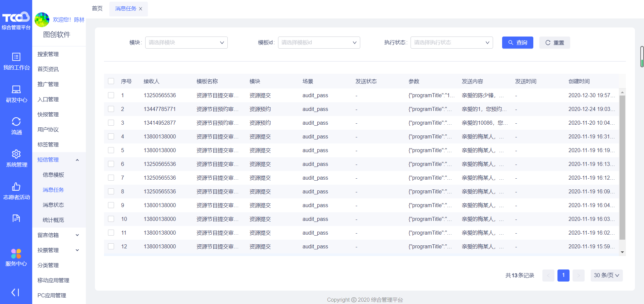
Task: Open 用户协议 in side menu
Action: tap(48, 130)
